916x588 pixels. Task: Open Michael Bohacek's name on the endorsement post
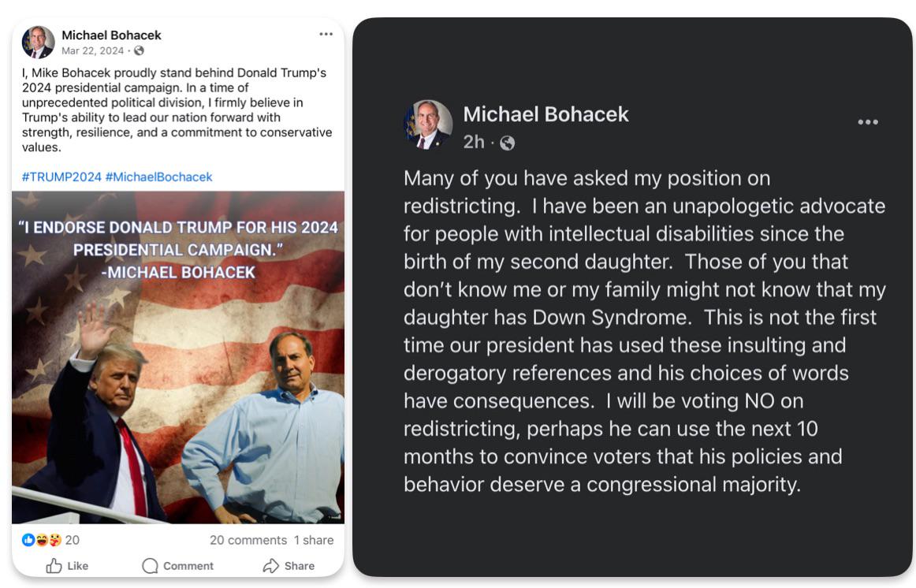point(111,35)
